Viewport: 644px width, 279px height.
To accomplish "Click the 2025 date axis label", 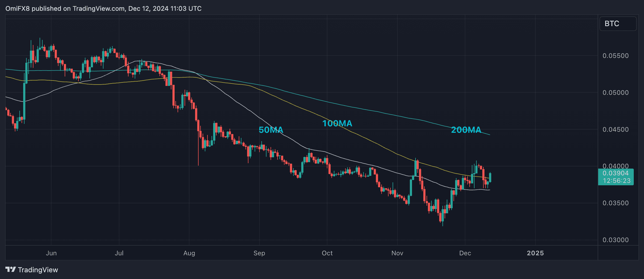I will click(x=535, y=253).
